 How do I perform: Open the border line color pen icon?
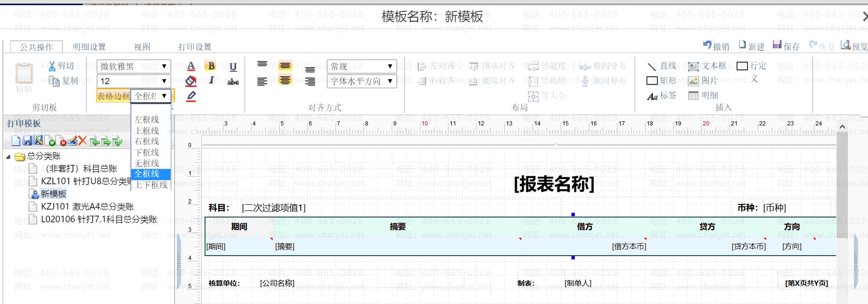pyautogui.click(x=191, y=96)
